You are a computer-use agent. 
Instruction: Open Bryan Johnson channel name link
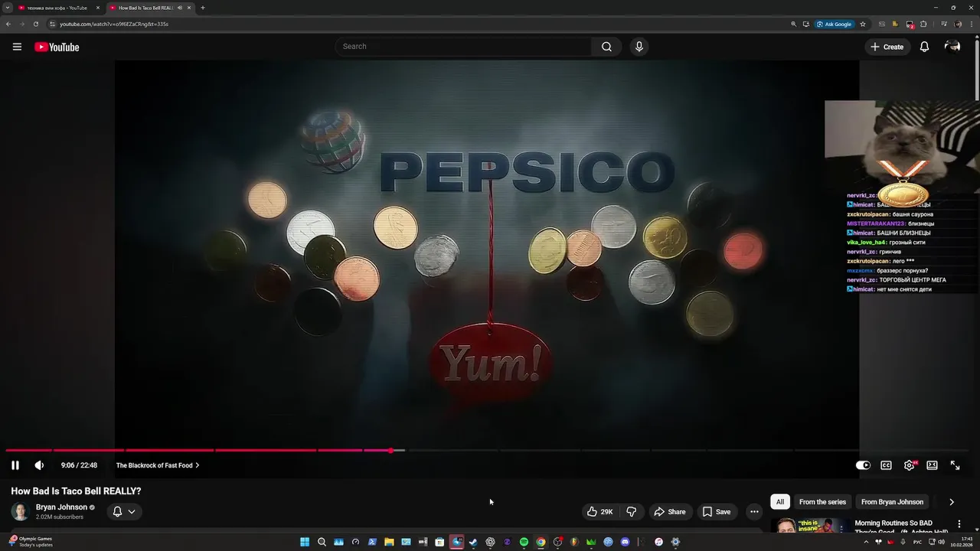tap(61, 507)
